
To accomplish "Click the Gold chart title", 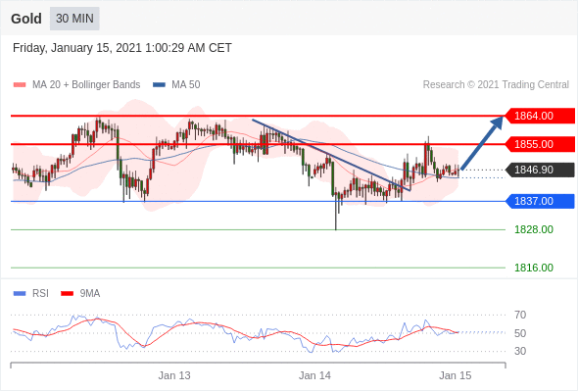I will coord(26,19).
